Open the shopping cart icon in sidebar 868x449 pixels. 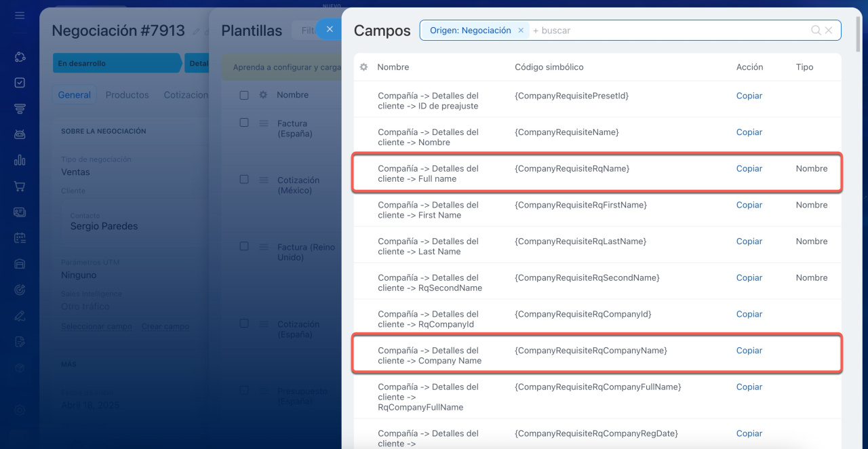point(20,186)
